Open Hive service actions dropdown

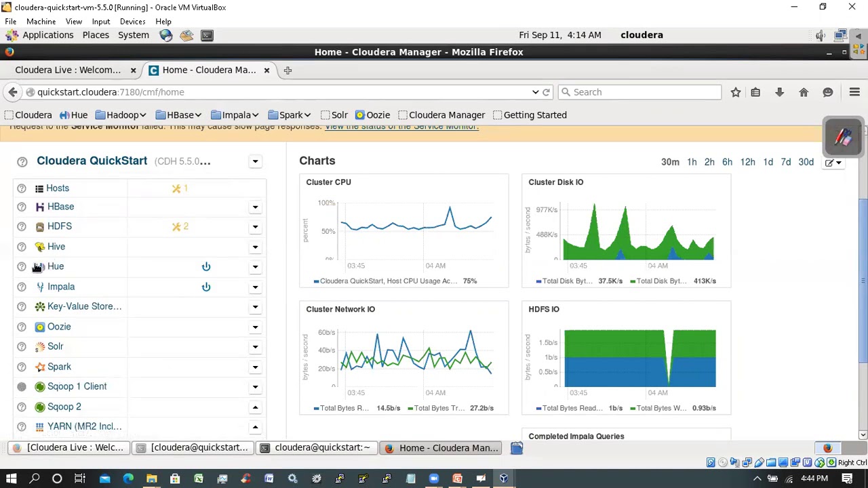[x=255, y=247]
